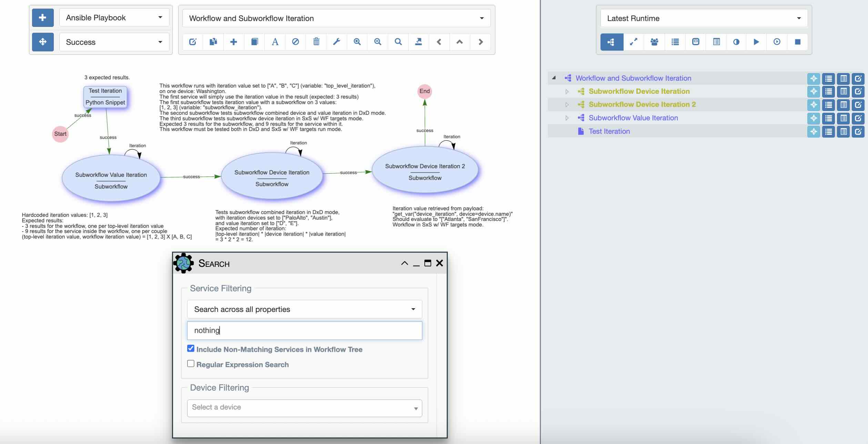Click the group of people icon in the runtime toolbar
This screenshot has width=868, height=444.
click(654, 42)
